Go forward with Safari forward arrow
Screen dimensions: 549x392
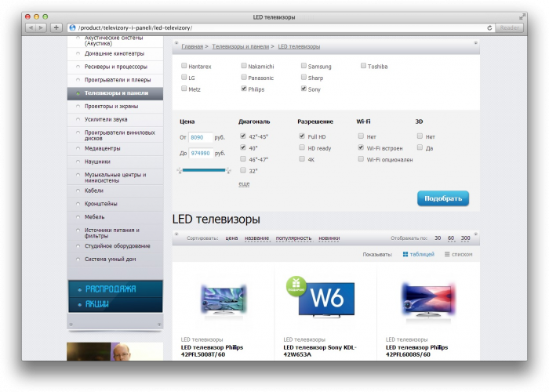[x=41, y=27]
